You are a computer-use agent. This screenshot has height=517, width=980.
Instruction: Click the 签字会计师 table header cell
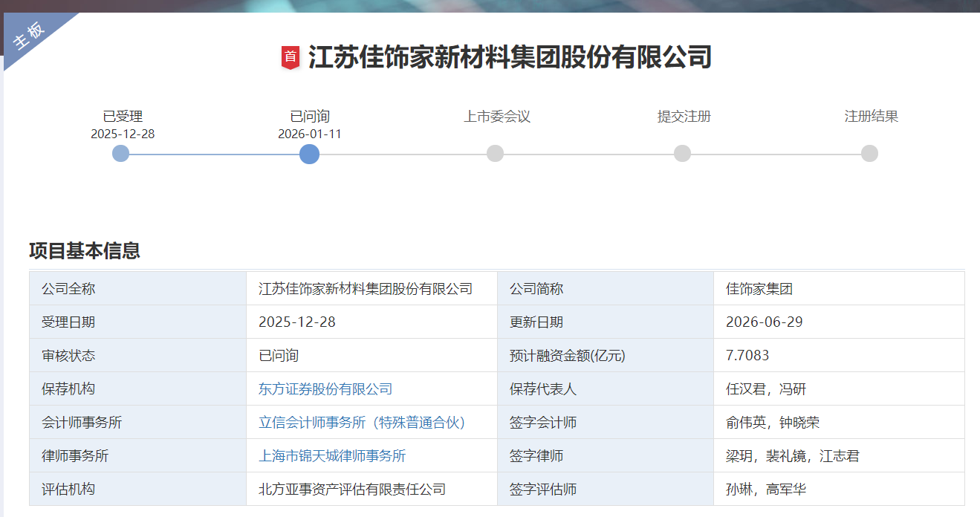click(x=606, y=423)
